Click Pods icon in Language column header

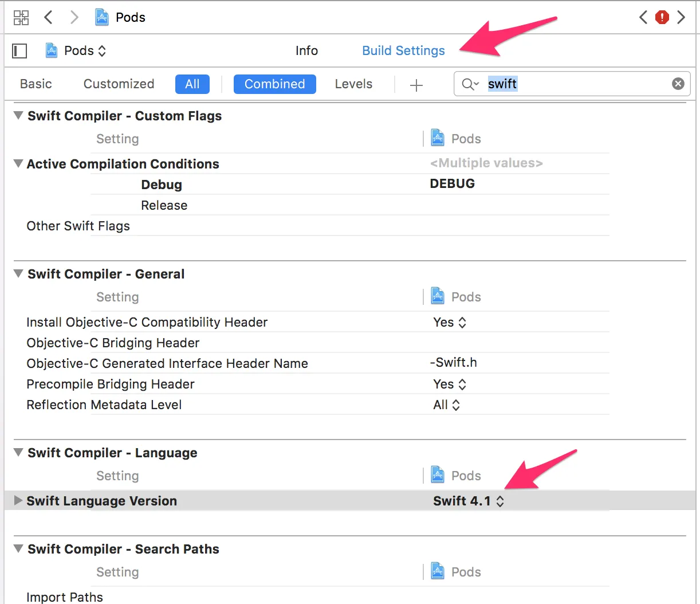(438, 474)
